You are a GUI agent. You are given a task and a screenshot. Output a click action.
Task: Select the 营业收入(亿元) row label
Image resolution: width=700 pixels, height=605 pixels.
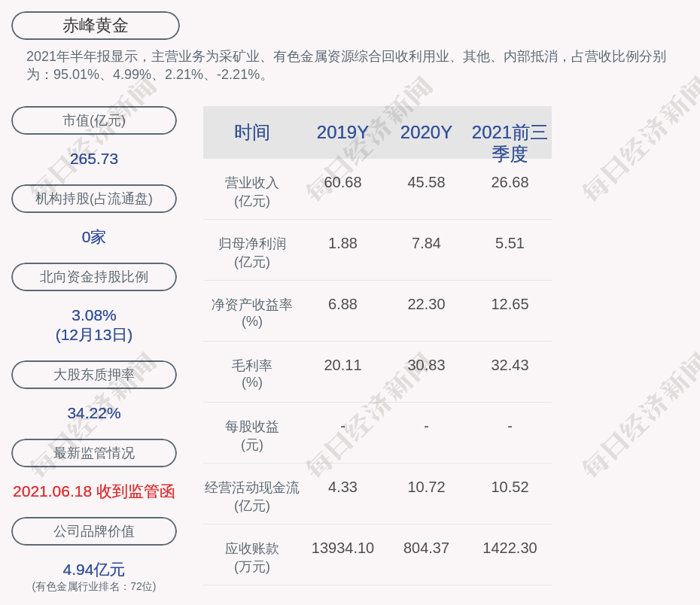(x=252, y=192)
